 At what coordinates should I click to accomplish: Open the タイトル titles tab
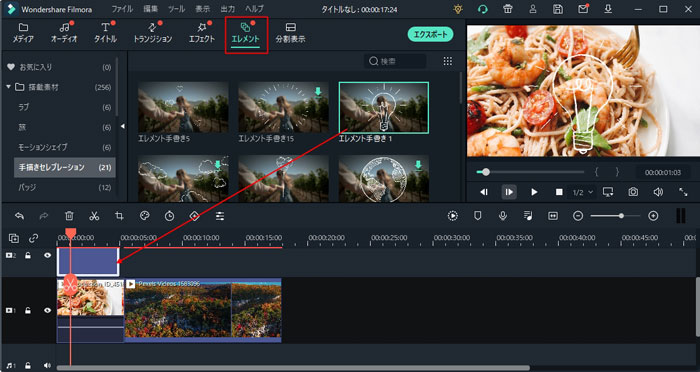(x=105, y=33)
